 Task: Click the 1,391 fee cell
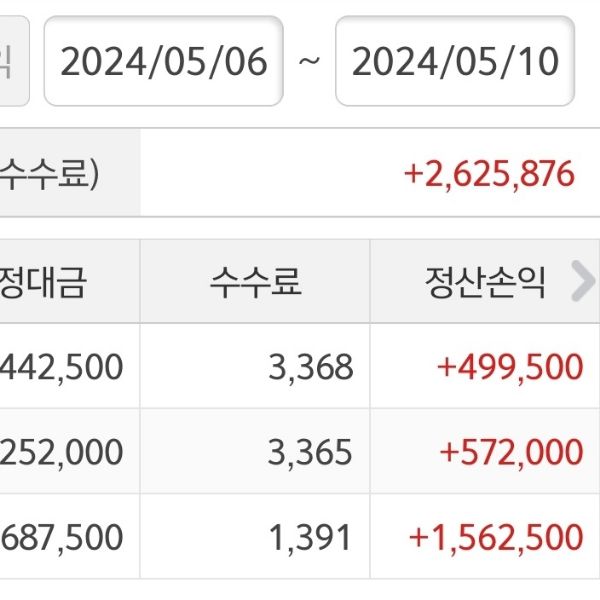[311, 537]
